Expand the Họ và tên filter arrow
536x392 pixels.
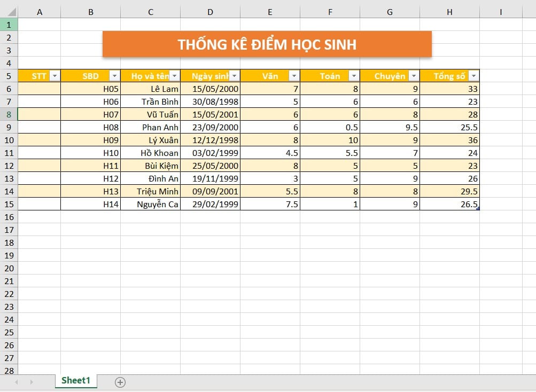point(174,76)
